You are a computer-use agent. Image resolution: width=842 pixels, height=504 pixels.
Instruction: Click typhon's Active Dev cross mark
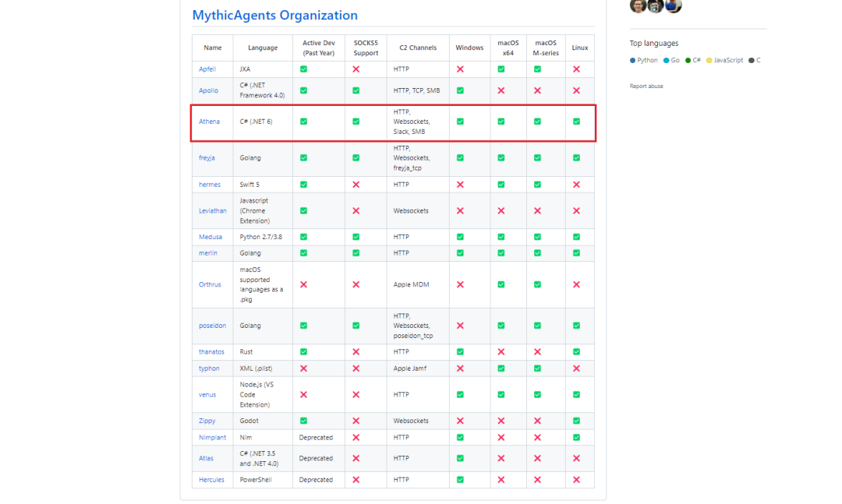tap(303, 368)
